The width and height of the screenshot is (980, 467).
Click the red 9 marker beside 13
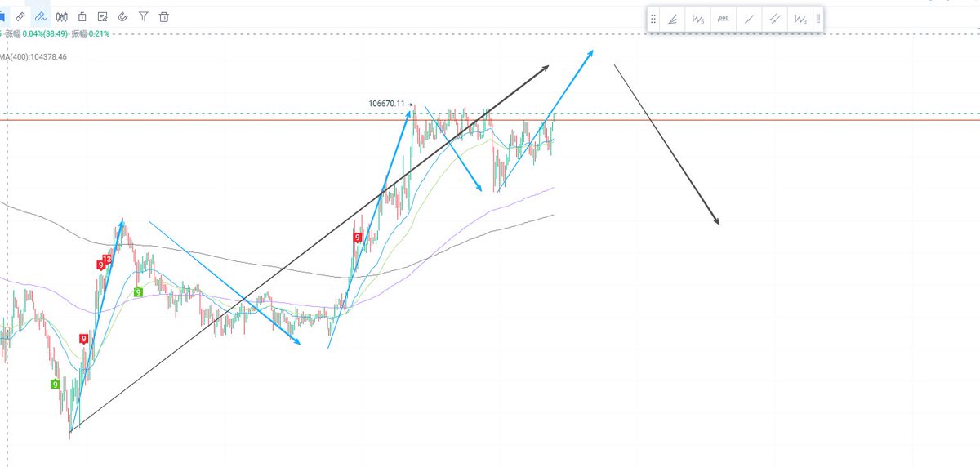point(100,265)
